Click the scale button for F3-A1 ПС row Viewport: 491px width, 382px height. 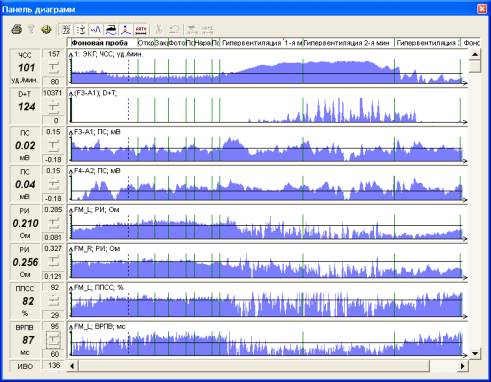click(54, 145)
